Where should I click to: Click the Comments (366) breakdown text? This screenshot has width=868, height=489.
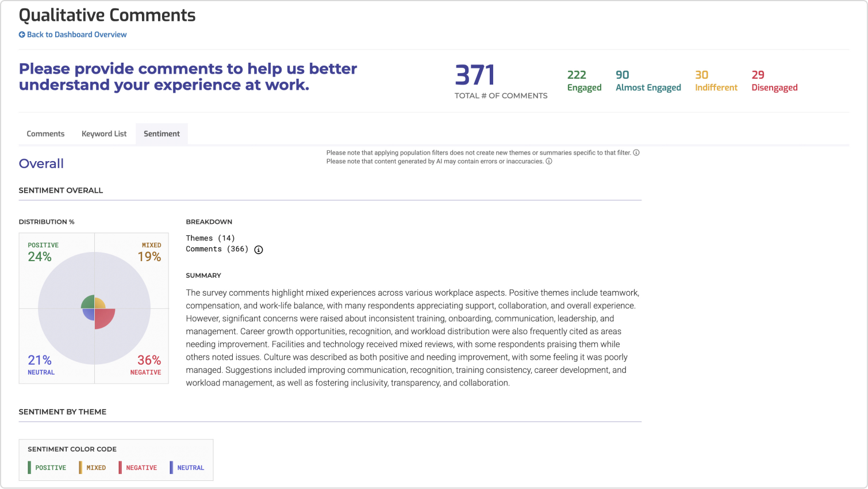coord(217,249)
